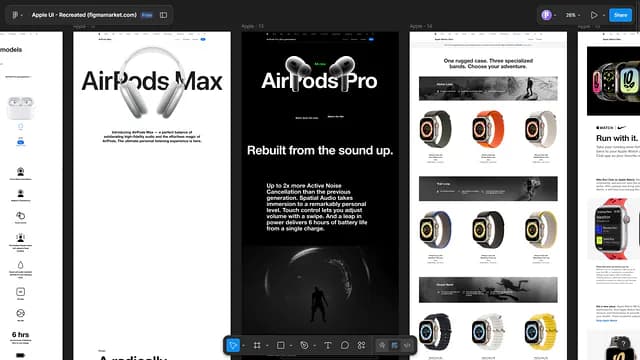Screen dimensions: 640x360
Task: Expand the Present options arrow
Action: [604, 16]
